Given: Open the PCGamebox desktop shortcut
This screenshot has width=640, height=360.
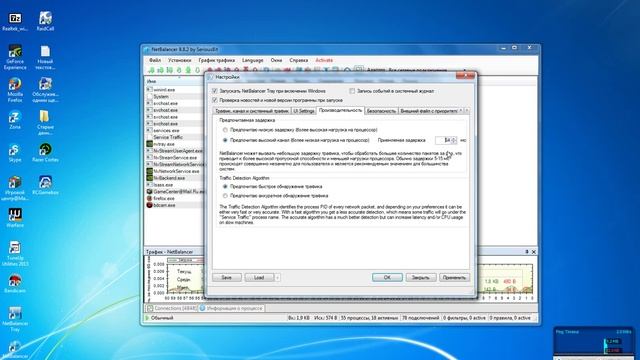Looking at the screenshot, I should pos(45,184).
